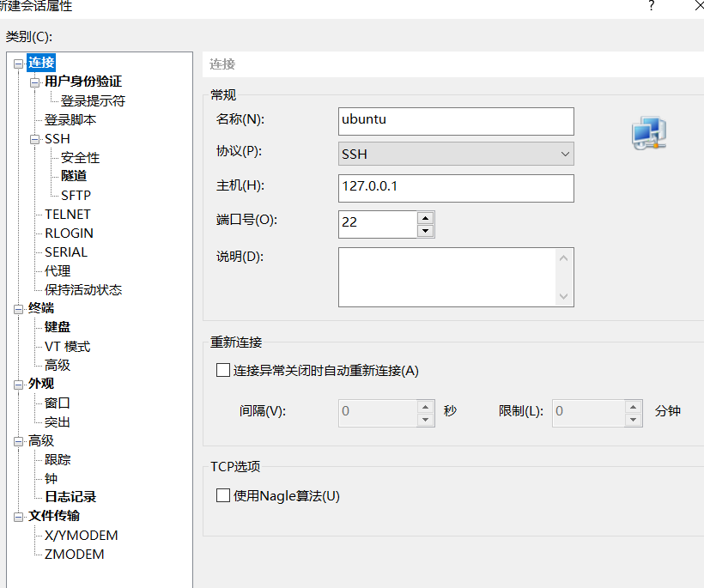Click description box scroll up arrow
Viewport: 704px width, 588px height.
click(564, 258)
